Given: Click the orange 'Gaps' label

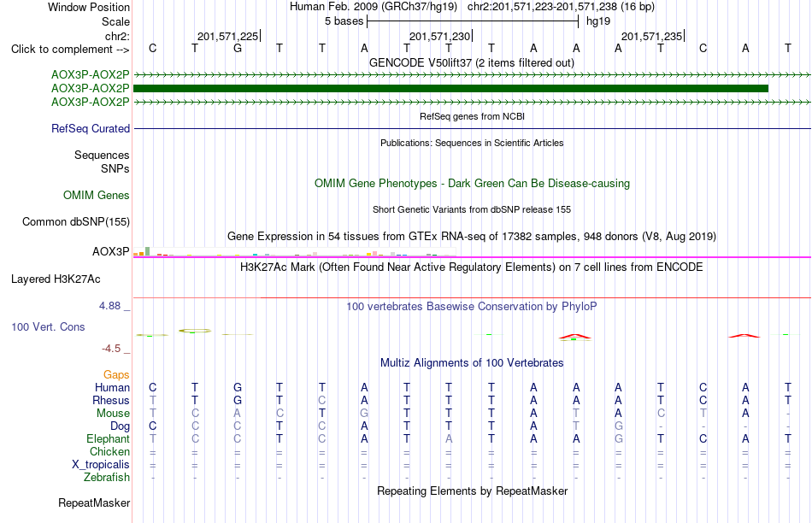Looking at the screenshot, I should (116, 374).
